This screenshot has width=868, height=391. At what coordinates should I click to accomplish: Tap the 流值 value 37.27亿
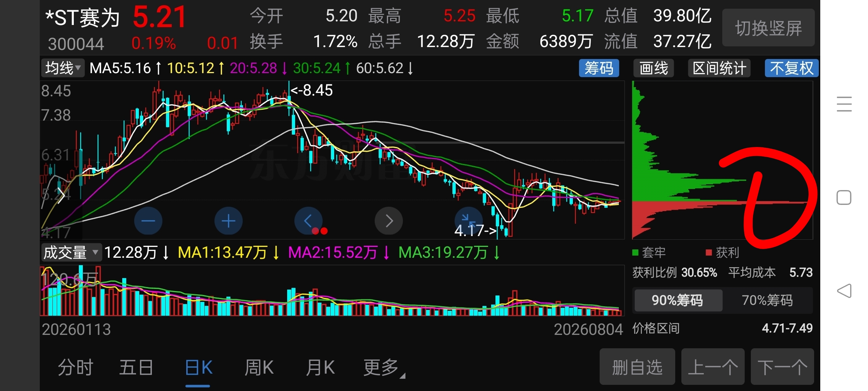682,41
